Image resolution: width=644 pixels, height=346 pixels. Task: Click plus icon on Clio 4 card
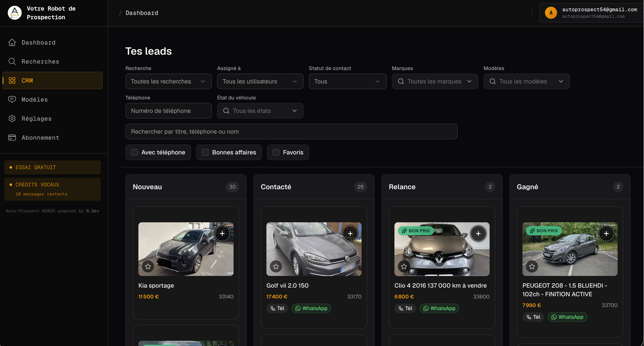(x=478, y=234)
